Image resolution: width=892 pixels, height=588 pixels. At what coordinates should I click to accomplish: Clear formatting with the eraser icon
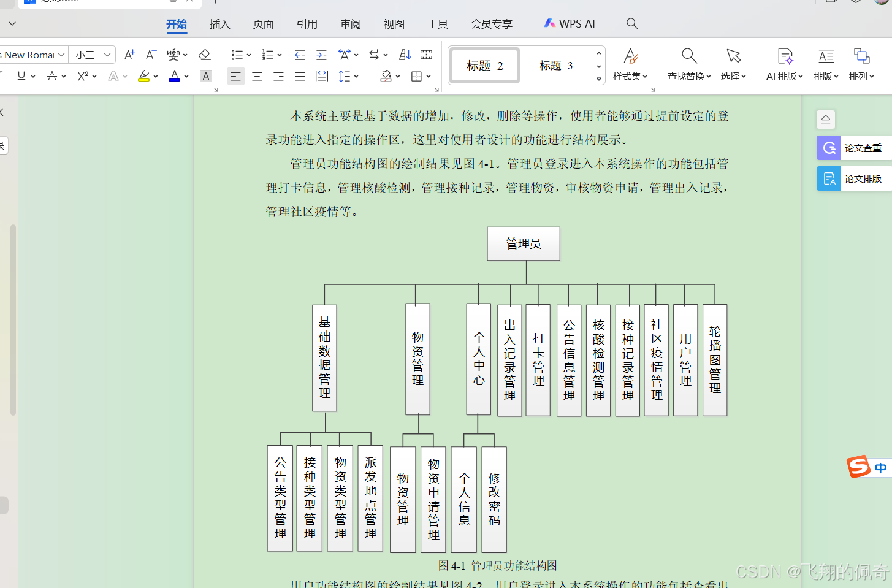pos(205,55)
